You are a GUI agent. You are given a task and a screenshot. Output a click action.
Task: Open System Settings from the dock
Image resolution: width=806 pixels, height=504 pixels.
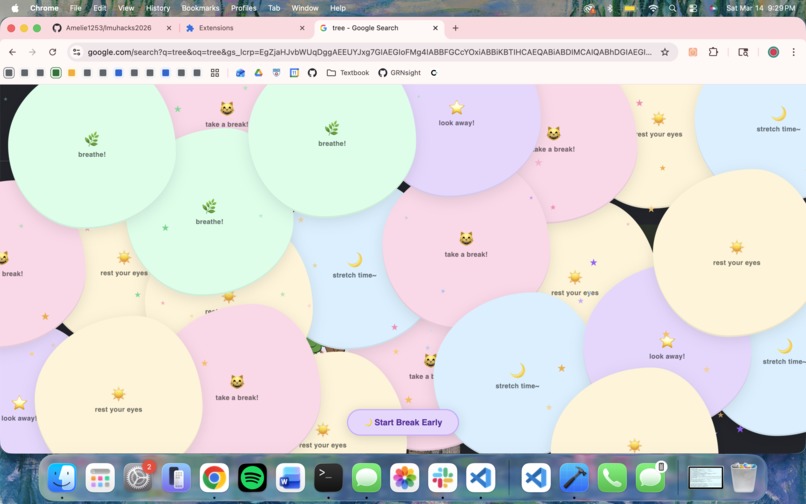point(138,478)
